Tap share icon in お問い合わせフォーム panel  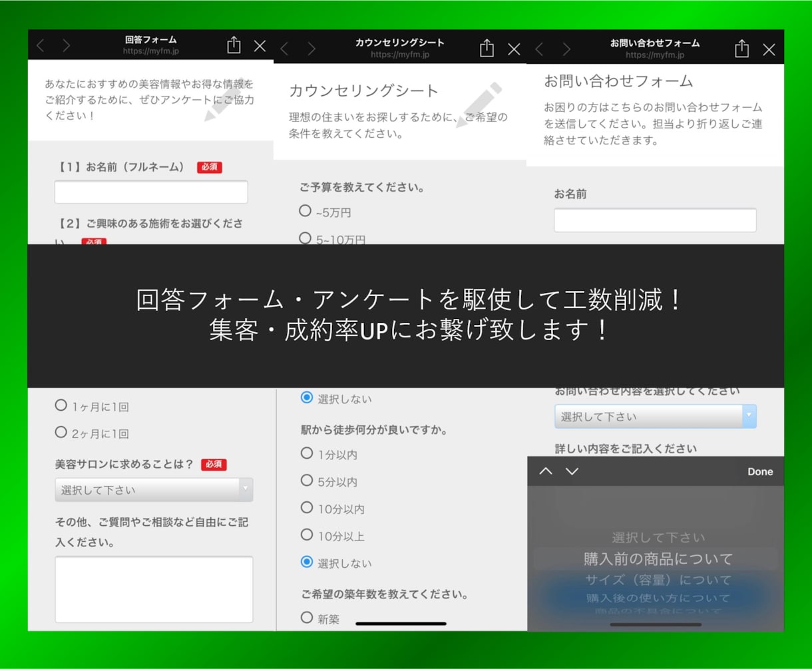tap(742, 48)
